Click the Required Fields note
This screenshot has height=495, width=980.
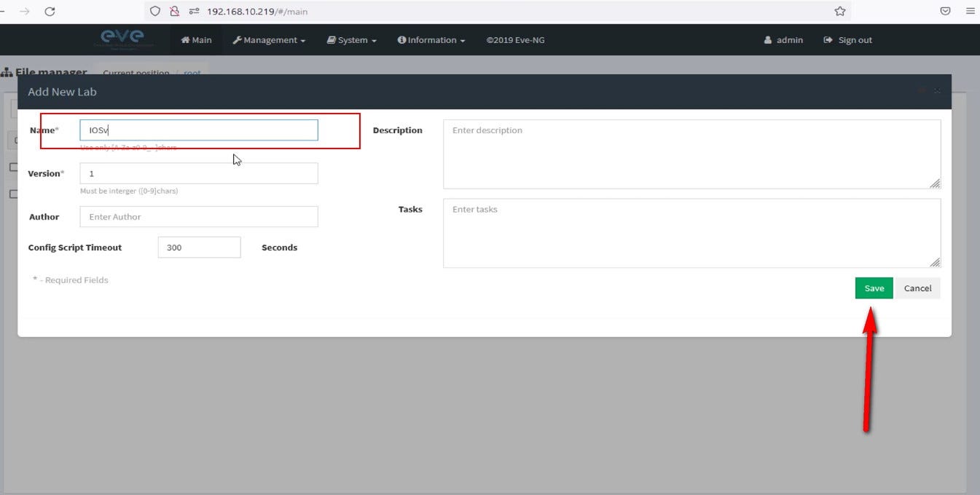pos(71,280)
